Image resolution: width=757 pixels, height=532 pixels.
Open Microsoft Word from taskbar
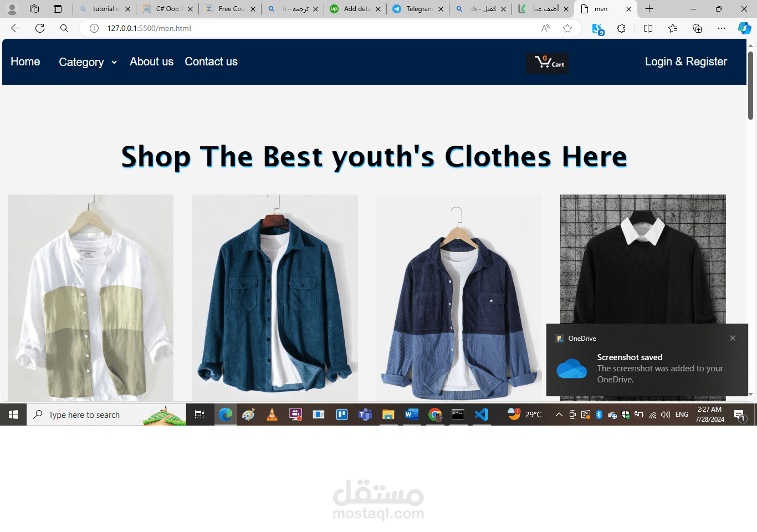[412, 415]
